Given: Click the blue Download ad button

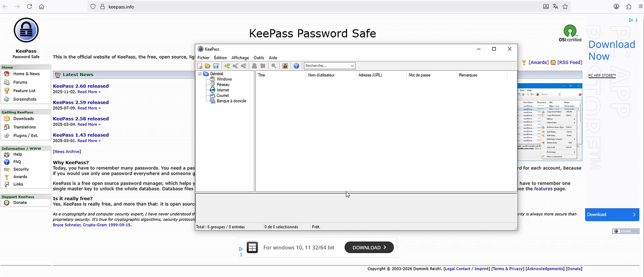Looking at the screenshot, I should pos(612,214).
